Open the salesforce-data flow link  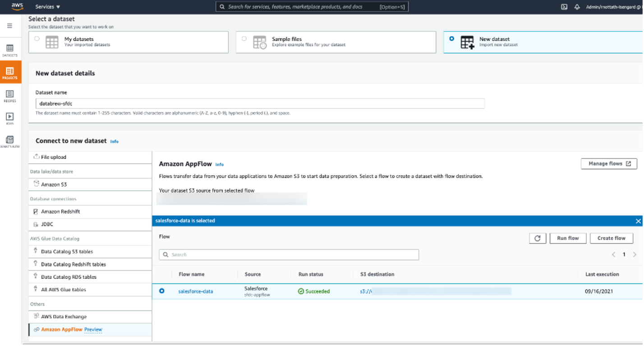[196, 291]
